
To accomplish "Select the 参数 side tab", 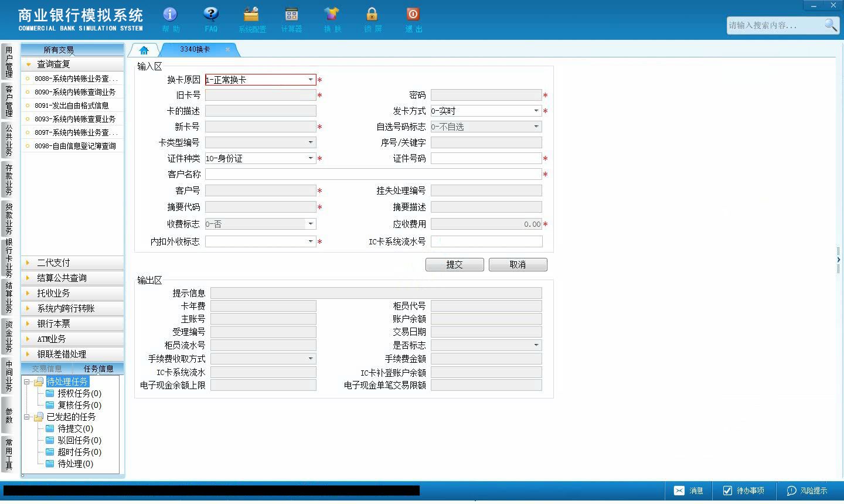I will coord(9,415).
